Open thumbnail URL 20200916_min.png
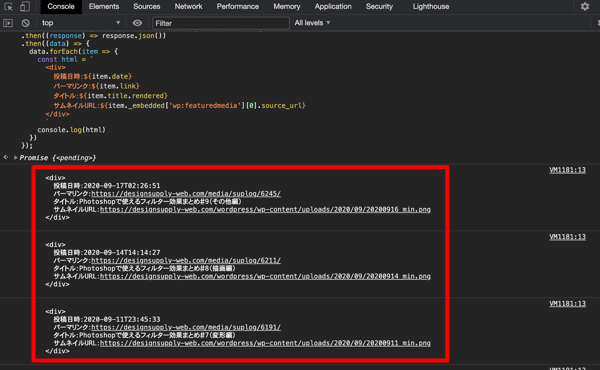Viewport: 600px width, 370px height. tap(265, 209)
